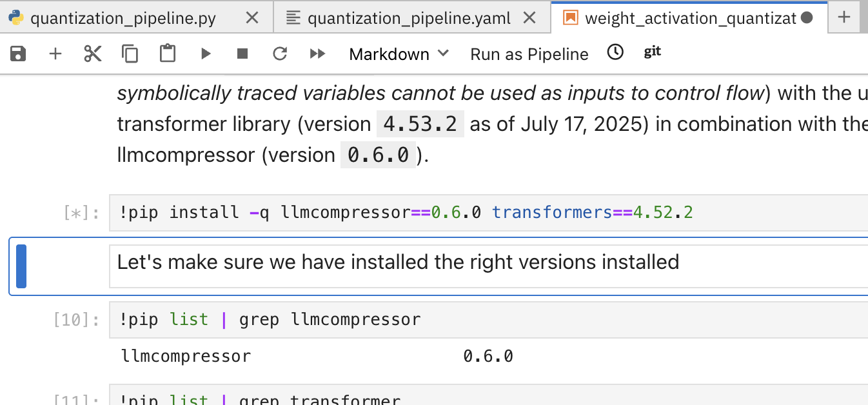The width and height of the screenshot is (868, 405).
Task: Paste cell from the clipboard icon
Action: click(168, 54)
